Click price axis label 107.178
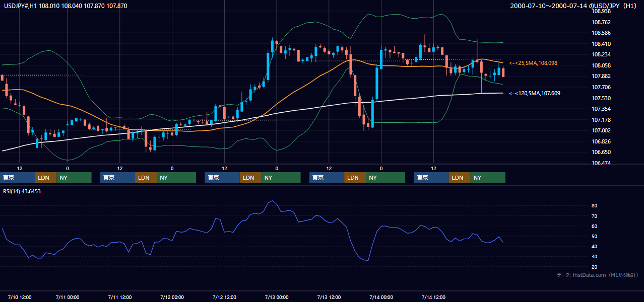Image resolution: width=644 pixels, height=302 pixels. tap(601, 120)
